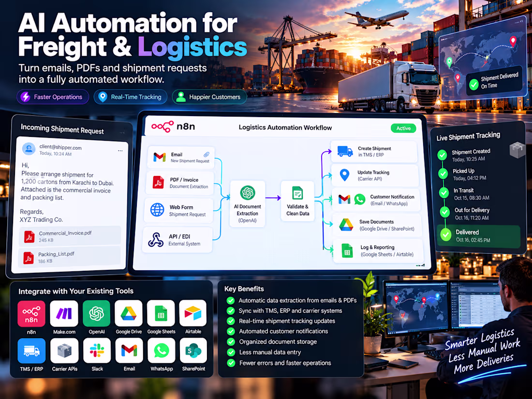The height and width of the screenshot is (399, 532).
Task: Click the n8n logo in the workflow header
Action: [173, 127]
